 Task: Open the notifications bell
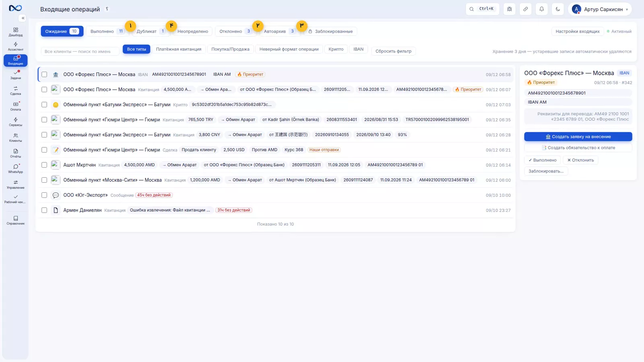point(542,9)
